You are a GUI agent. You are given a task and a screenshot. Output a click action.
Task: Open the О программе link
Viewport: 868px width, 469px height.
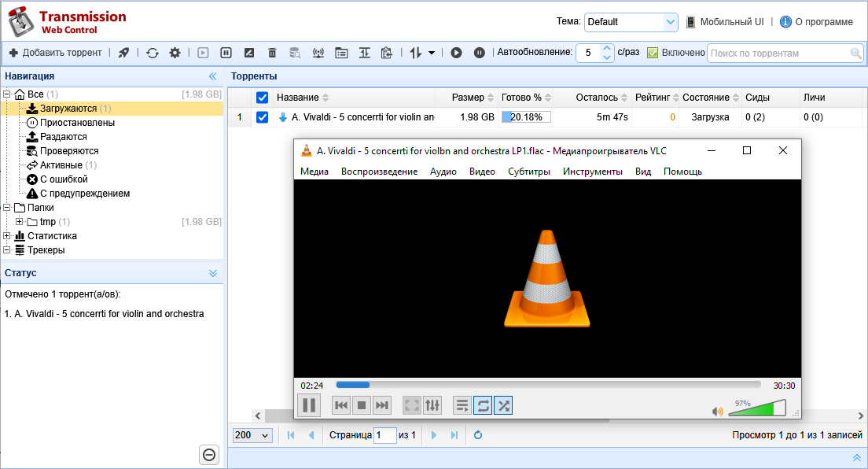pos(823,22)
